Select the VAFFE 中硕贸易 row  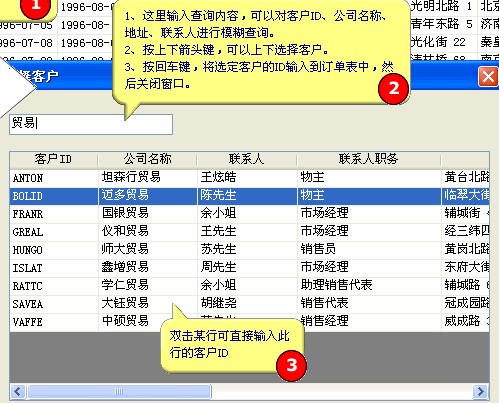pyautogui.click(x=249, y=322)
